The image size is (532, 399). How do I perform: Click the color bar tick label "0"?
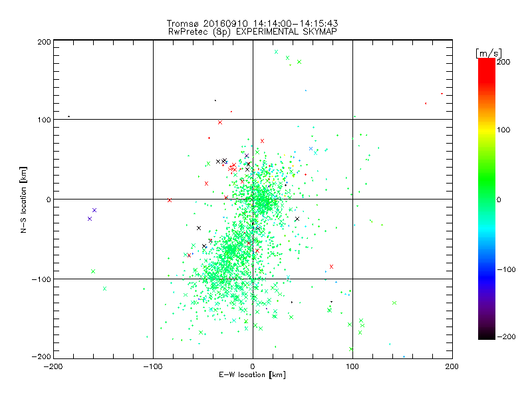click(x=499, y=199)
